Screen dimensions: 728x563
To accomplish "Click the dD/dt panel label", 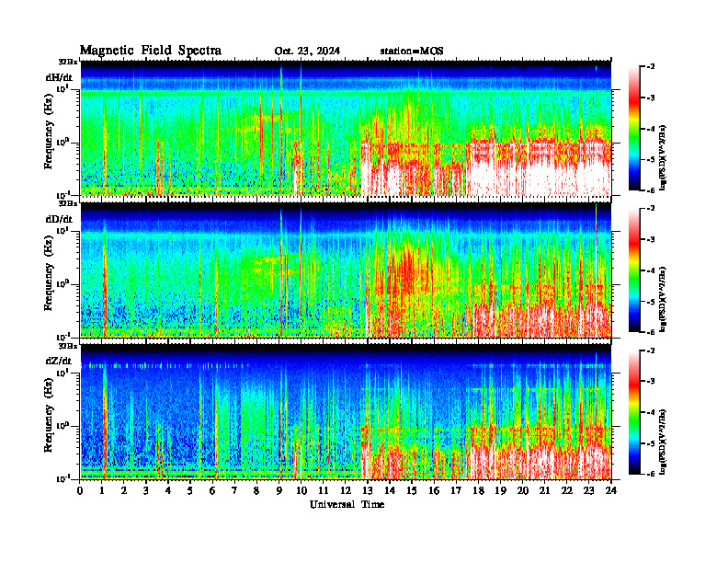I will pos(59,219).
